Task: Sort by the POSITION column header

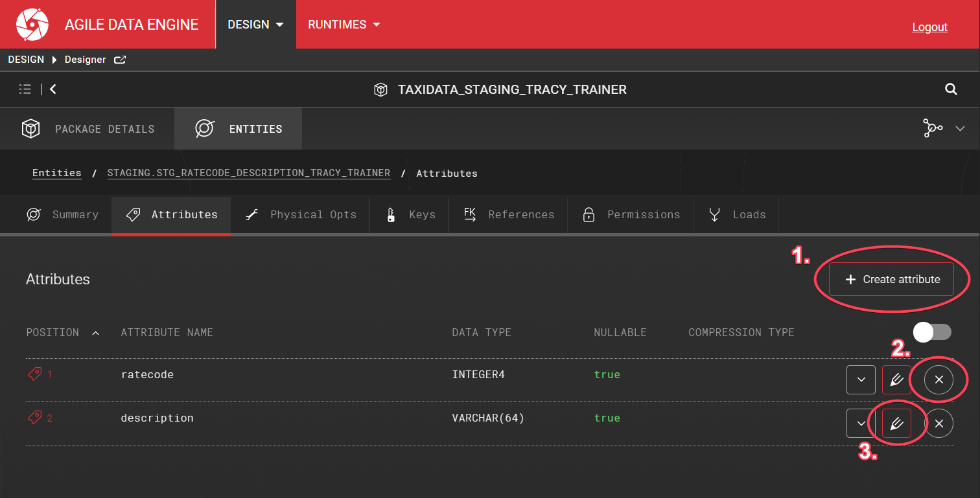Action: click(52, 332)
